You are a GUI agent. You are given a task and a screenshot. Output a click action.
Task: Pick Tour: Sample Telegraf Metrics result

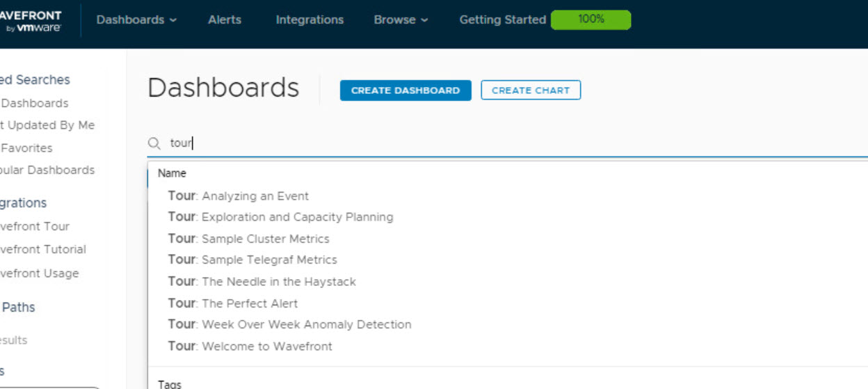point(252,260)
